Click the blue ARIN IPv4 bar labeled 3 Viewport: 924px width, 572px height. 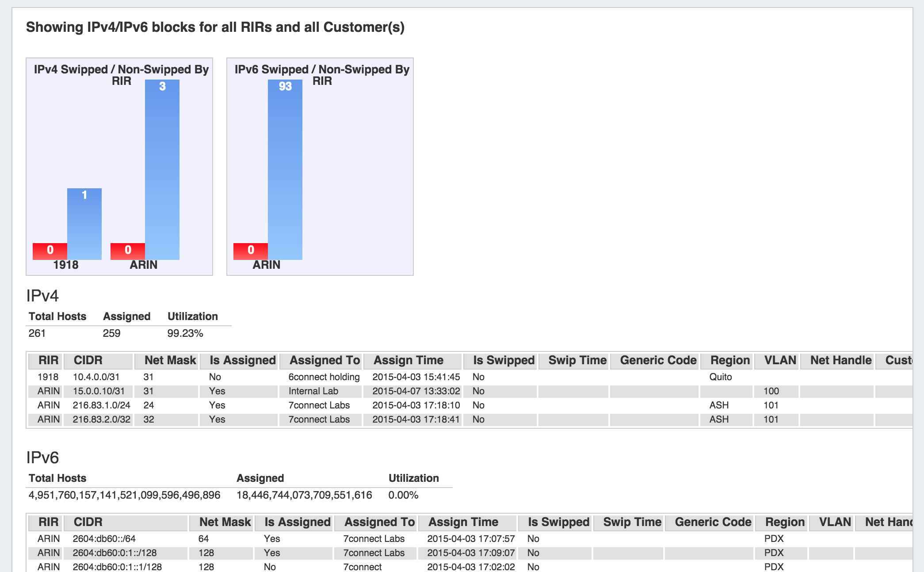pos(162,170)
